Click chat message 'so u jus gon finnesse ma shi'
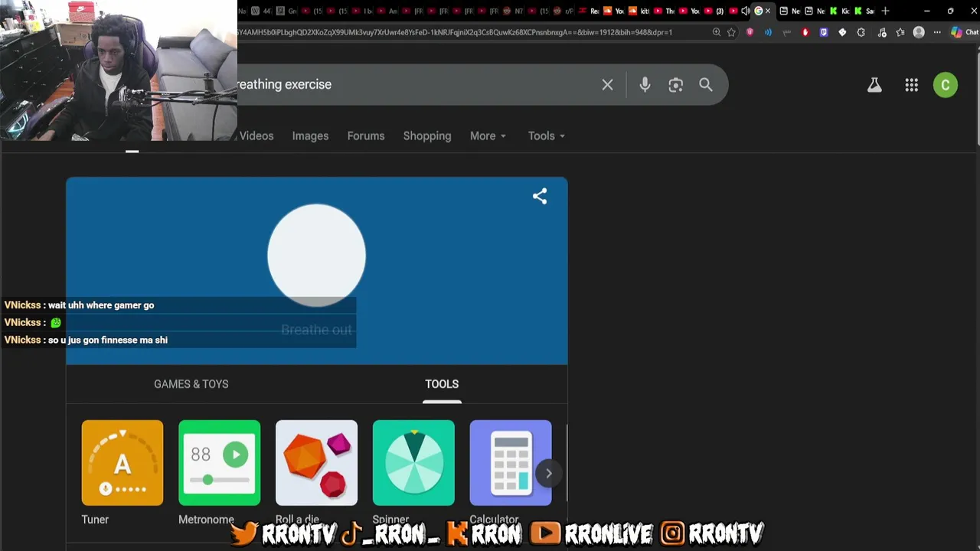This screenshot has height=551, width=980. pos(108,340)
